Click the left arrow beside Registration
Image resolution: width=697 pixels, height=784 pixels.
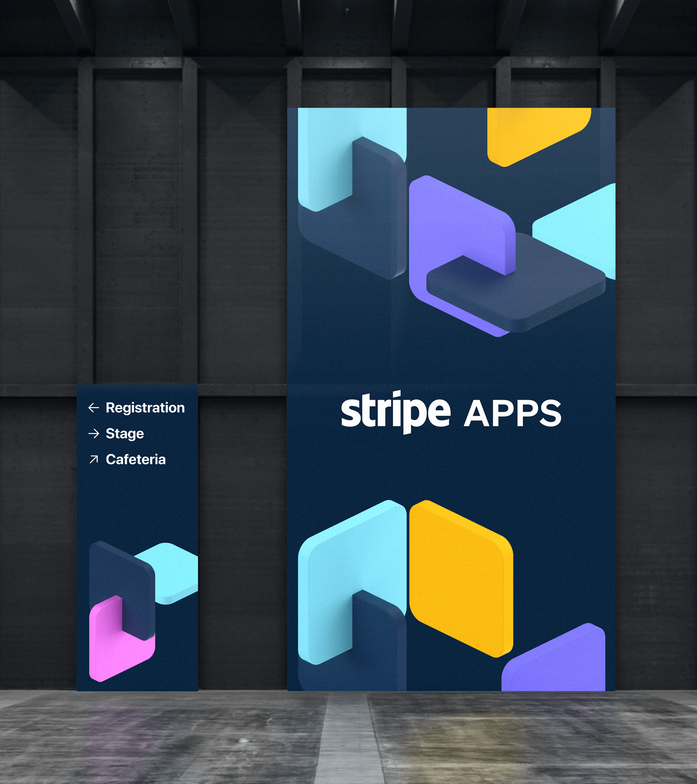tap(94, 408)
